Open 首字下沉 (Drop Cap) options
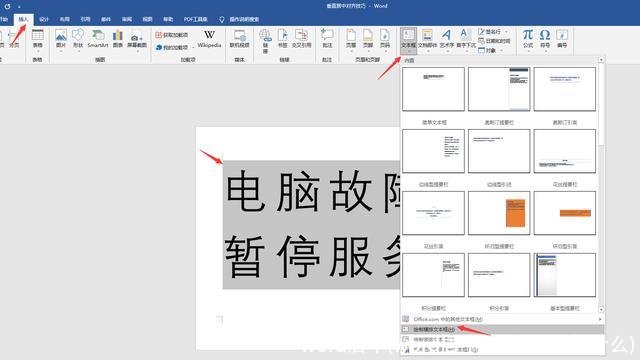This screenshot has width=640, height=360. pyautogui.click(x=466, y=40)
